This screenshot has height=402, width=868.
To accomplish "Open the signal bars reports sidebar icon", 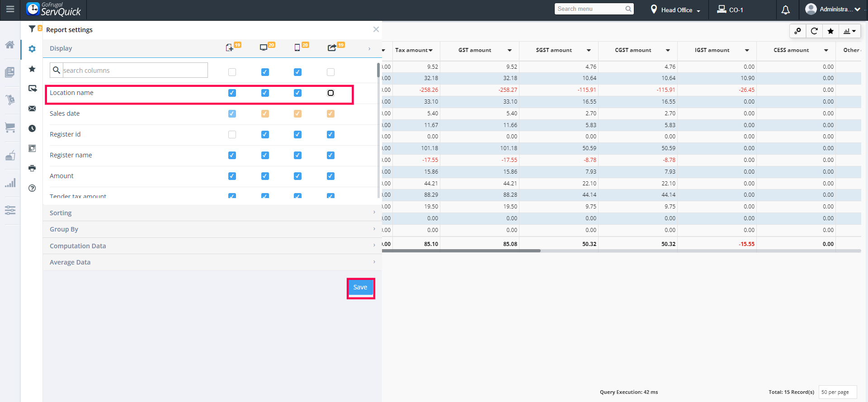I will click(10, 183).
